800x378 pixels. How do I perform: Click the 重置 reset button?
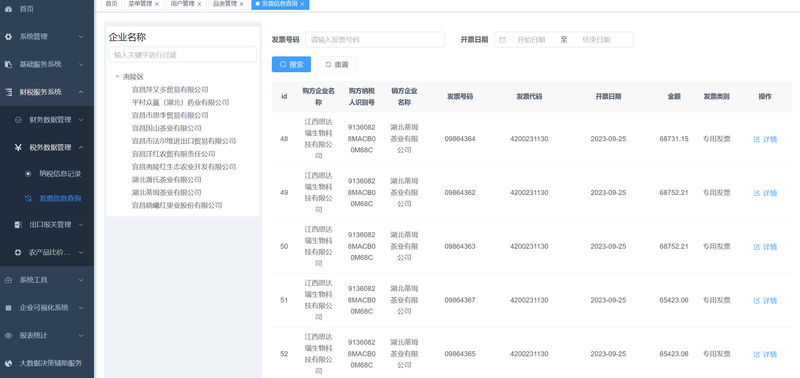click(337, 64)
